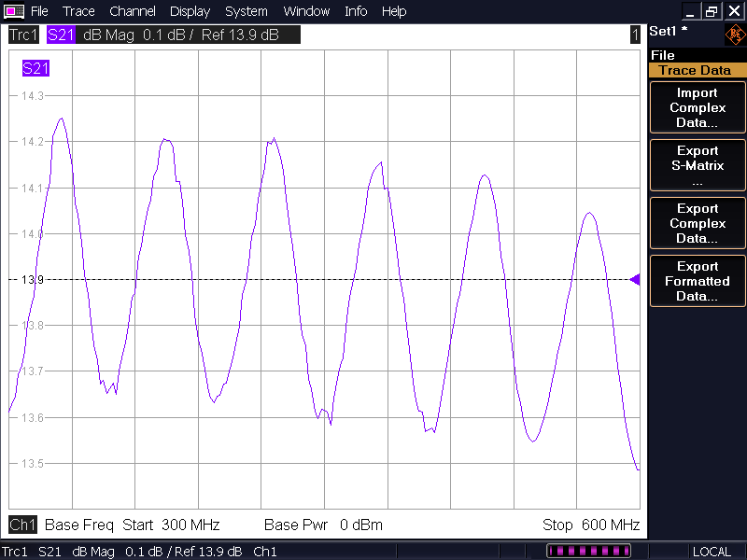Select the Trc1 label in the trace list

click(22, 35)
